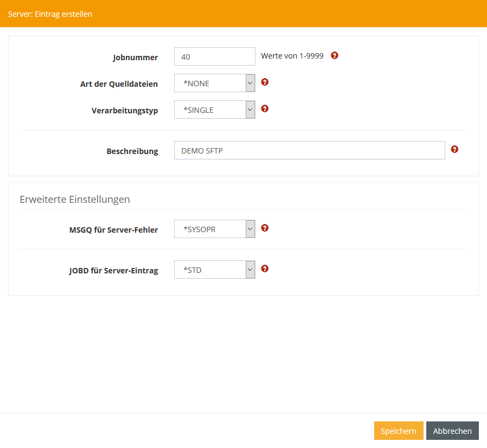Click the Beschreibung field label
This screenshot has height=448, width=487.
[132, 151]
